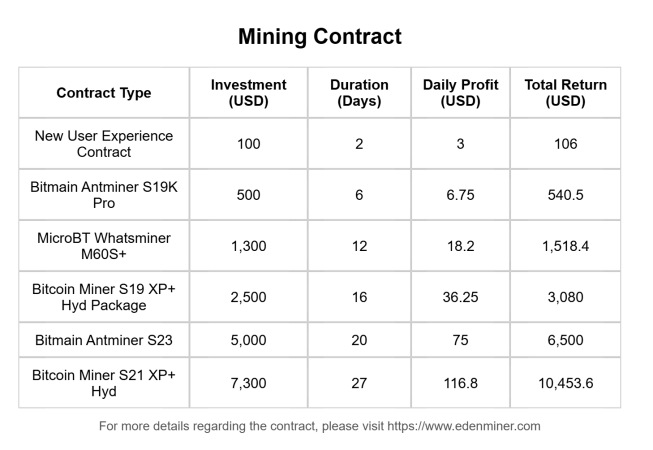653x450 pixels.
Task: Select Bitcoin Miner S19 XP+ Hyd Package
Action: (104, 297)
